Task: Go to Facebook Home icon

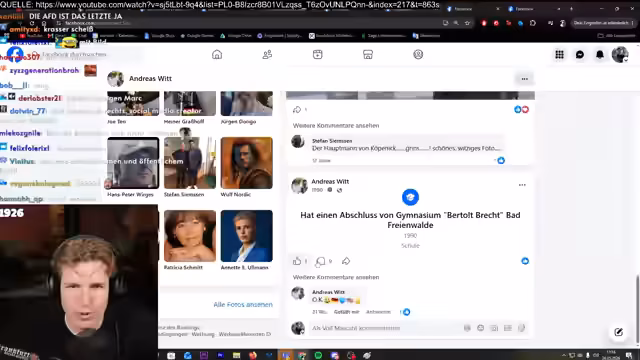Action: point(217,54)
